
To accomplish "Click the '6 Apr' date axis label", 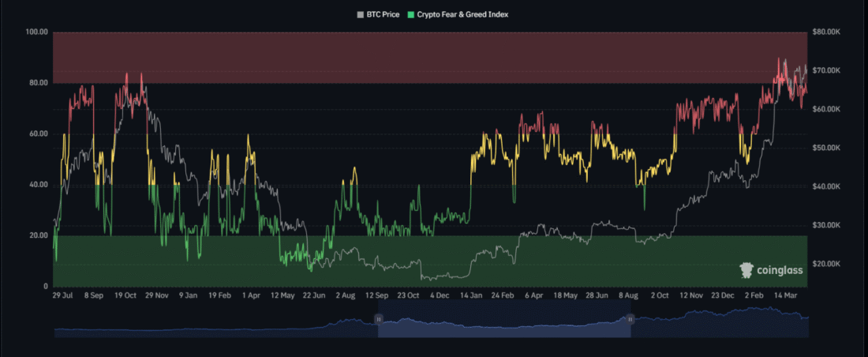I will (x=534, y=295).
